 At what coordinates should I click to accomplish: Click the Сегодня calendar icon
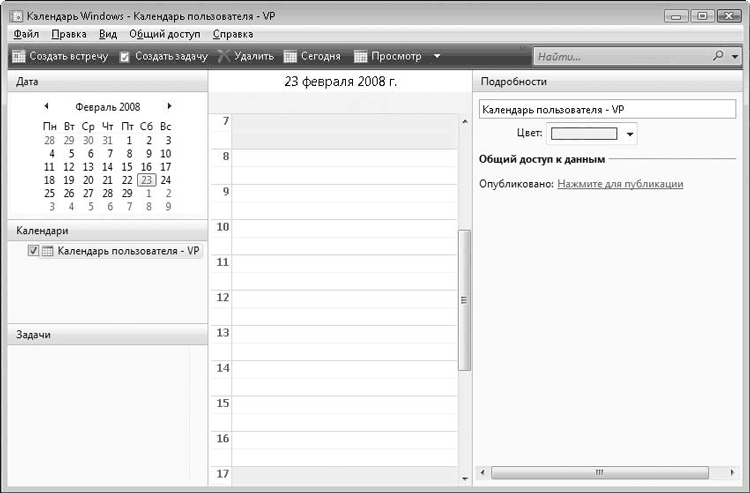coord(290,56)
